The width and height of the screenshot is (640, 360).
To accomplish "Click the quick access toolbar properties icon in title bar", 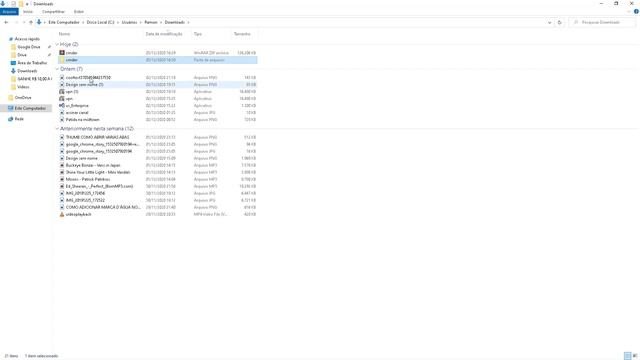I will point(13,4).
